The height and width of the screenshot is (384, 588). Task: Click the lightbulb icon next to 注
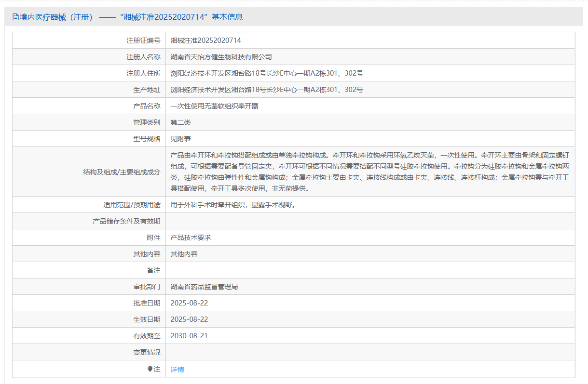[150, 369]
